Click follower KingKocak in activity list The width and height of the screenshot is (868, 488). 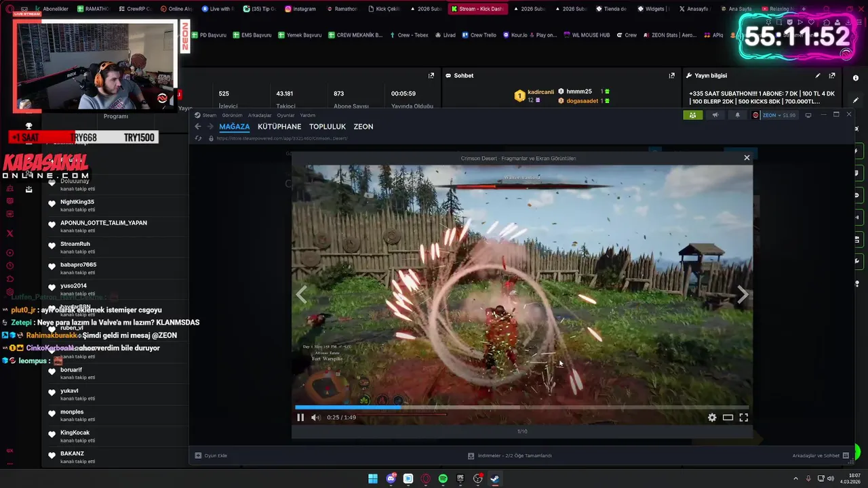(75, 432)
